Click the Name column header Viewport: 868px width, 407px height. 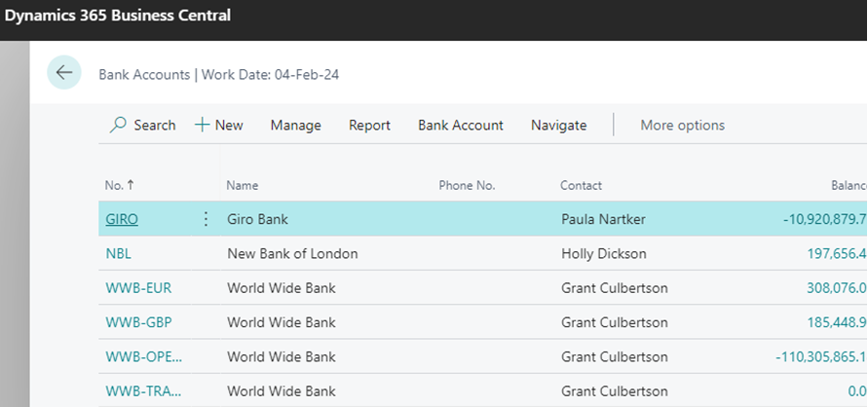(x=242, y=185)
